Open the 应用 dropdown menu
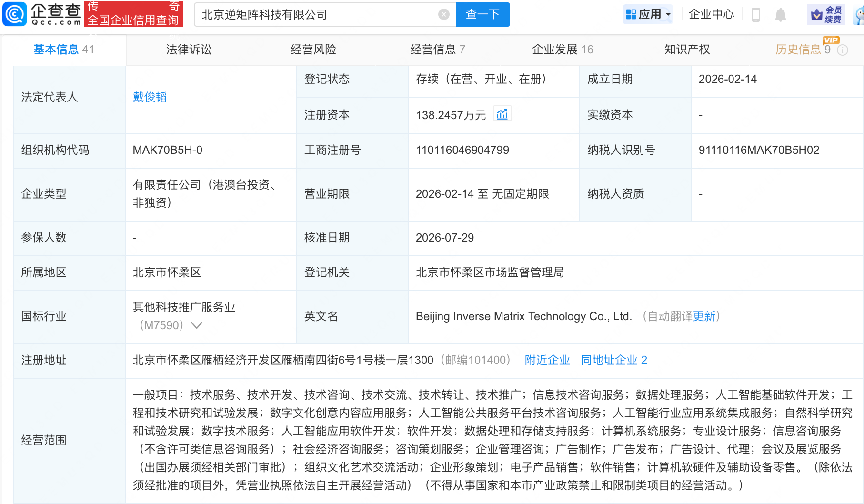The image size is (864, 504). 648,14
